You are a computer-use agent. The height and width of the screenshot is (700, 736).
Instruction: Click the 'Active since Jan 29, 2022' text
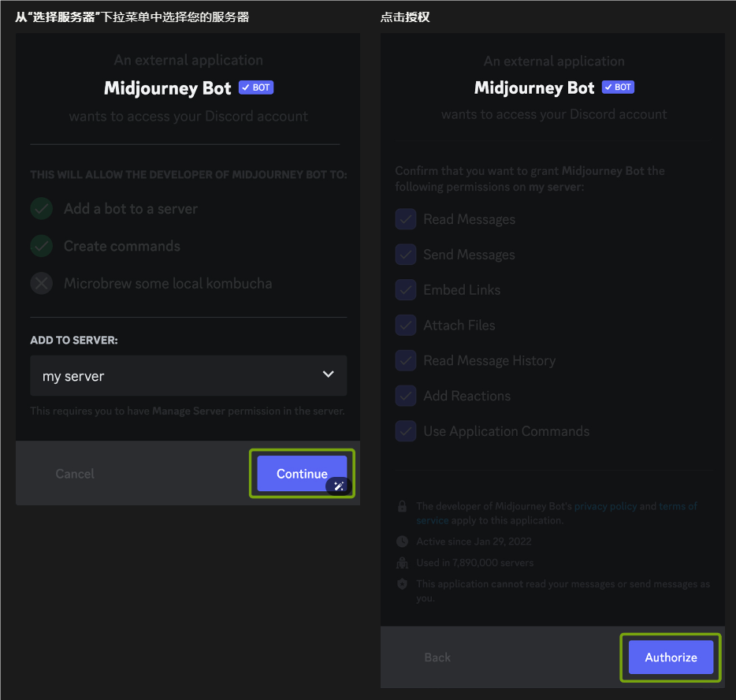point(474,542)
